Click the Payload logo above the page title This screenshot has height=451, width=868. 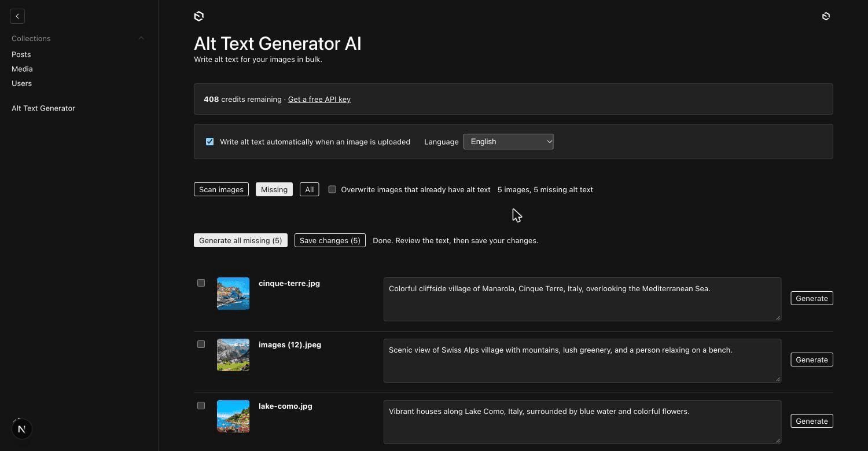coord(198,16)
